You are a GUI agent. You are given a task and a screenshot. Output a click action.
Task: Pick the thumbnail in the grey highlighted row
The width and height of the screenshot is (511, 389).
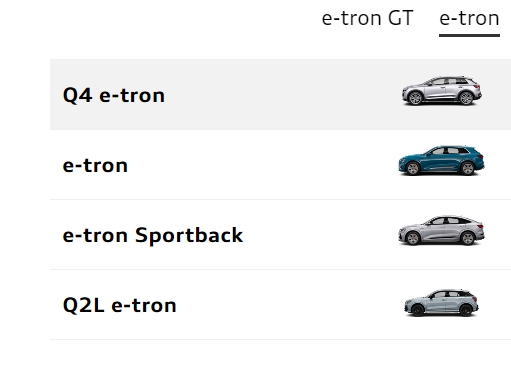pos(442,91)
